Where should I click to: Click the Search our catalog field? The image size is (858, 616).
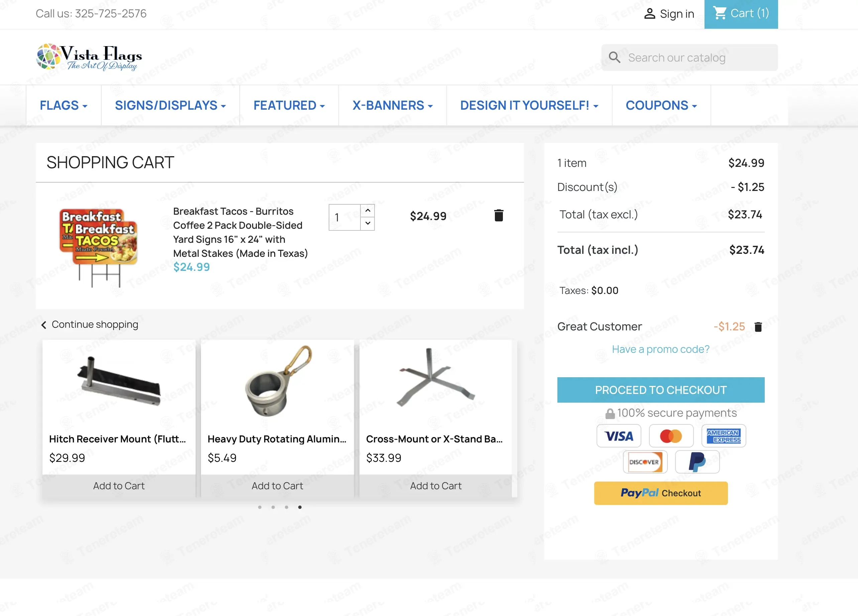[689, 58]
